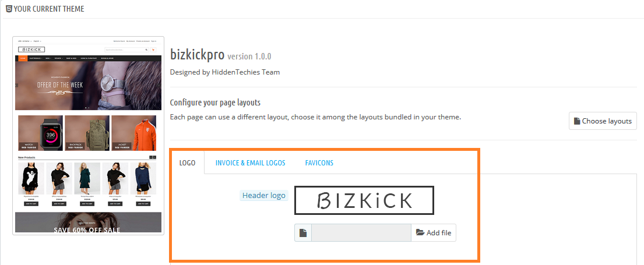Click the Save 60% Off Sale preview banner
The height and width of the screenshot is (265, 644).
(x=89, y=223)
